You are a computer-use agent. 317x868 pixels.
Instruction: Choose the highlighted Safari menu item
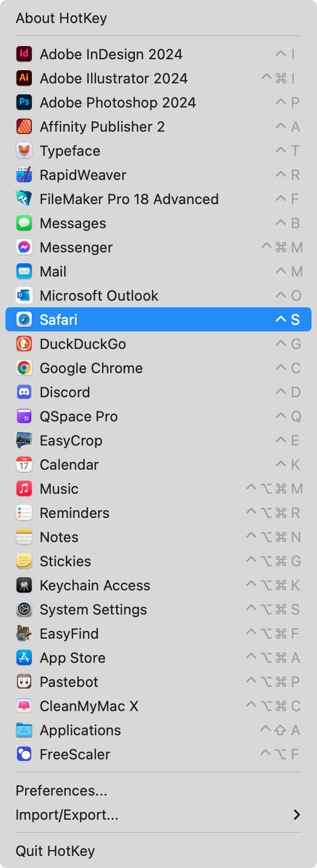click(x=158, y=319)
